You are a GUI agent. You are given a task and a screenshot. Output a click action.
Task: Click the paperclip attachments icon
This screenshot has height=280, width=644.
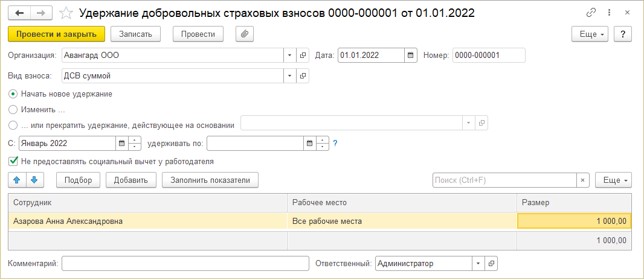(245, 34)
